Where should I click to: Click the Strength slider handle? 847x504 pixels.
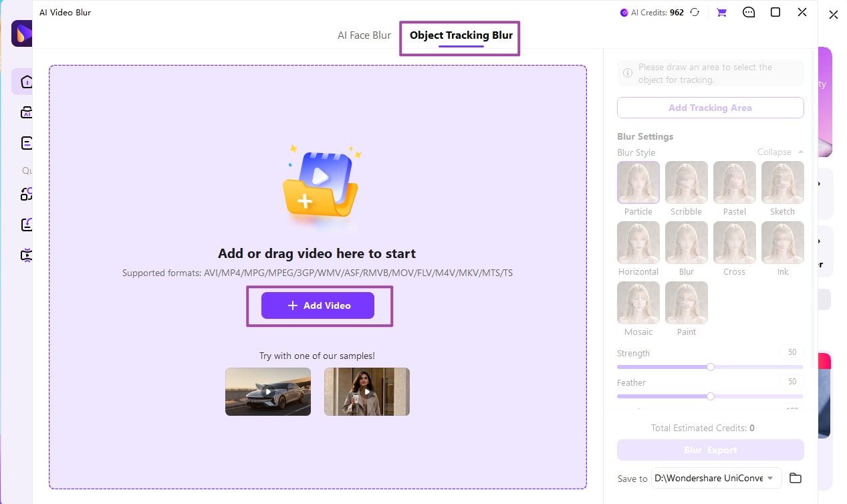pyautogui.click(x=711, y=367)
